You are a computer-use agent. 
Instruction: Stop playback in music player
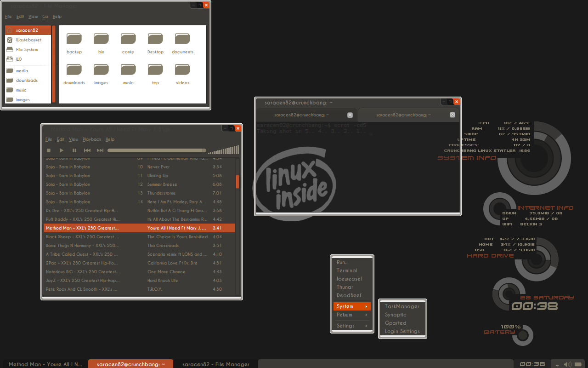(x=49, y=150)
